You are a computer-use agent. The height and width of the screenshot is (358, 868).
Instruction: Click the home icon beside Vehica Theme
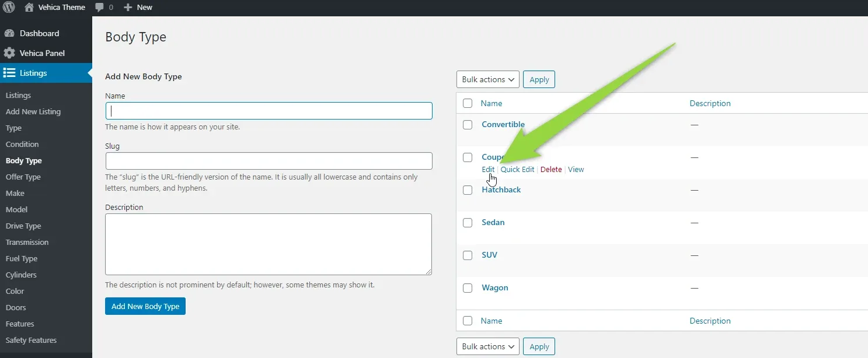click(29, 8)
